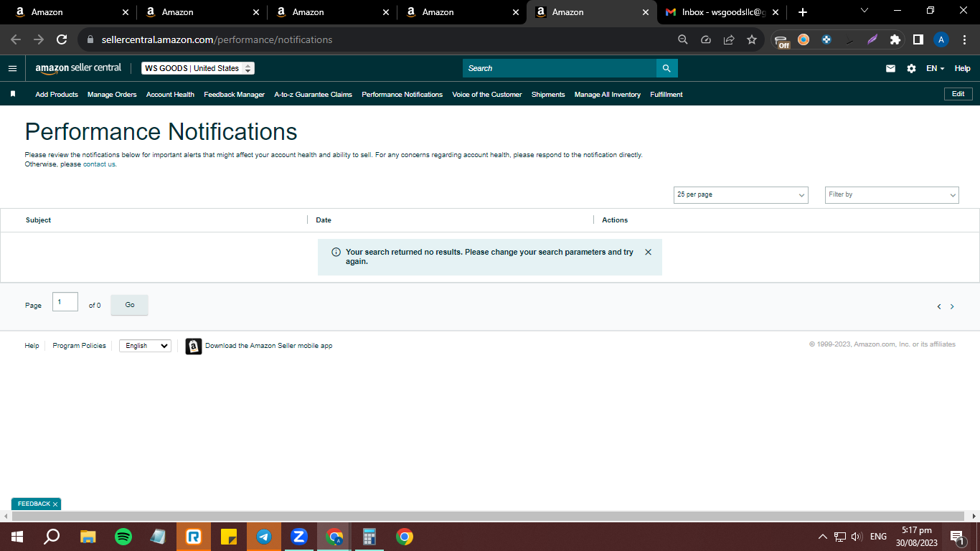Open a new browser tab
The height and width of the screenshot is (551, 980).
coord(803,12)
